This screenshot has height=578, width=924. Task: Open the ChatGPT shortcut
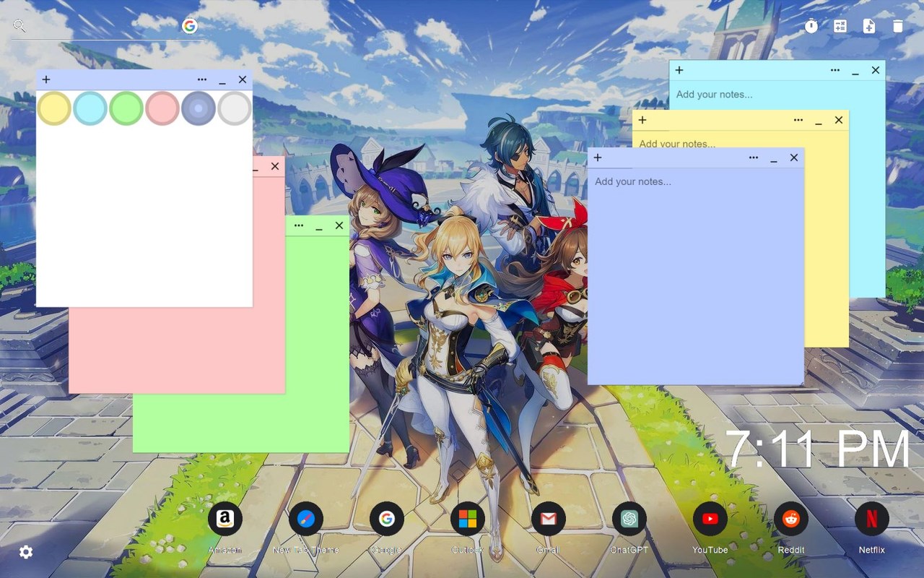coord(629,519)
